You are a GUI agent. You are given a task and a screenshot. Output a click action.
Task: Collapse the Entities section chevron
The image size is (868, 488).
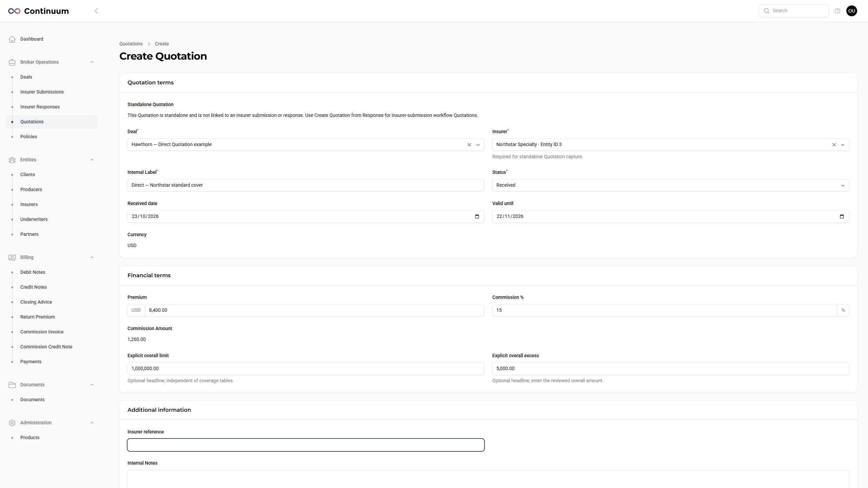pos(92,160)
